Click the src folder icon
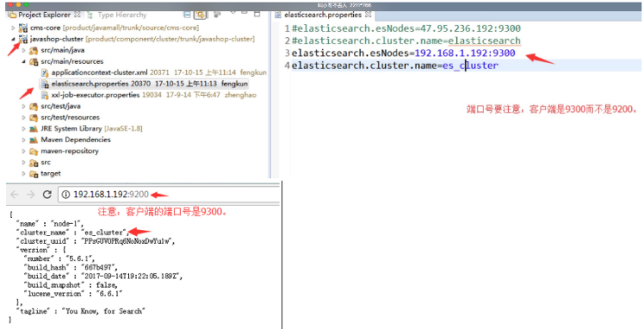Screen dimensions: 644x329 click(34, 162)
